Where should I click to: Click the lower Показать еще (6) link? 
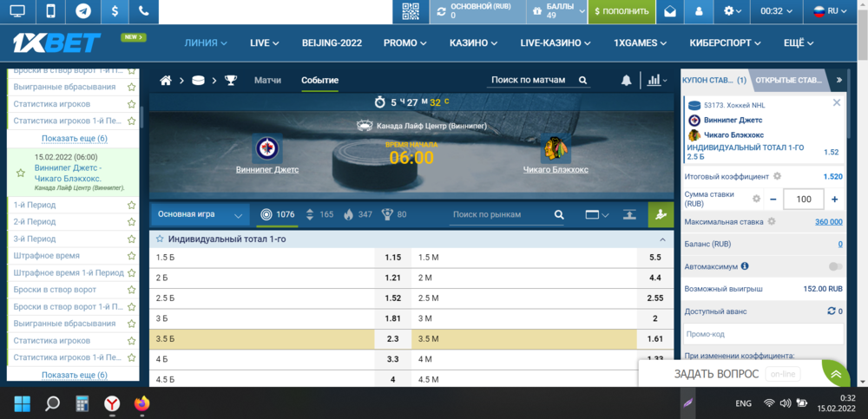pos(74,375)
